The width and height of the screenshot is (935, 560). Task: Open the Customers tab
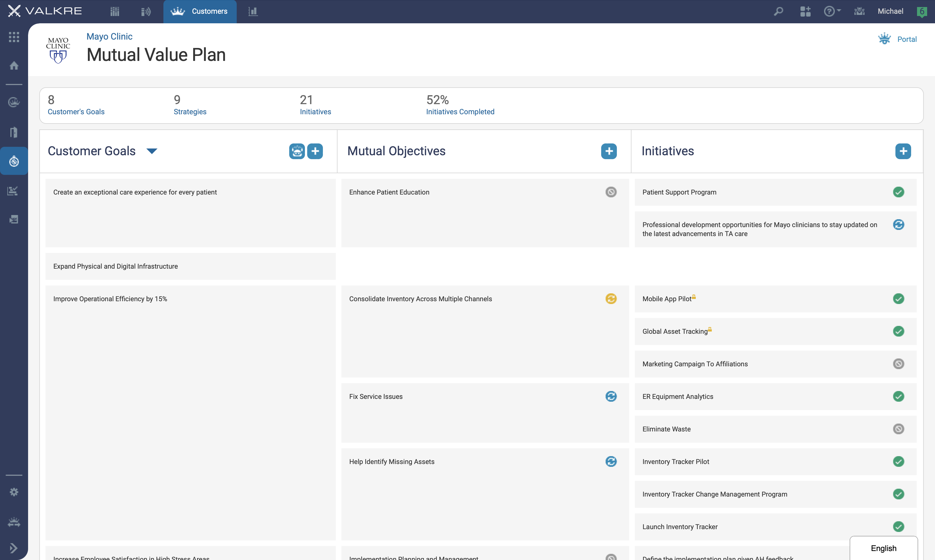pos(200,11)
